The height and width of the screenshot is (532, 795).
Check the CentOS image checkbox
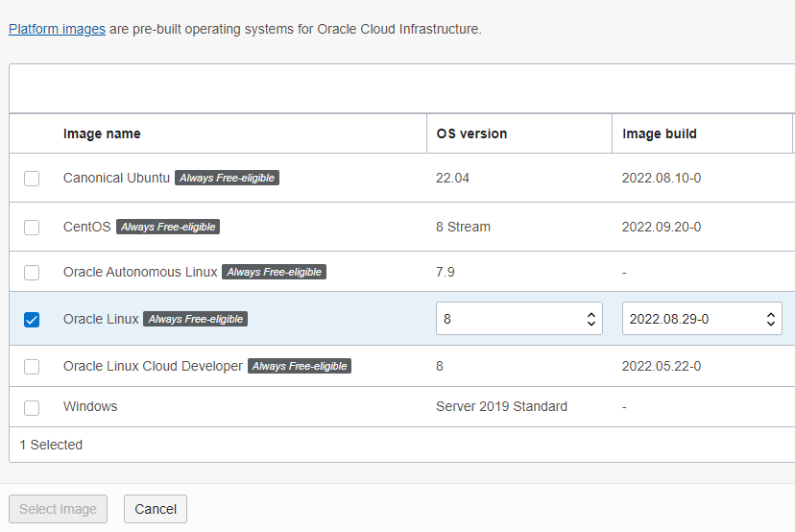(x=32, y=228)
